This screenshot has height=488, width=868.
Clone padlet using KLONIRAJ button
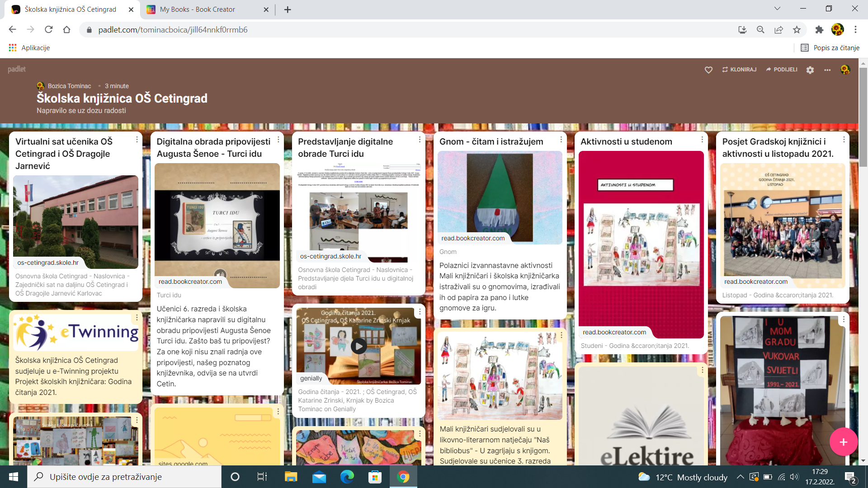click(739, 70)
